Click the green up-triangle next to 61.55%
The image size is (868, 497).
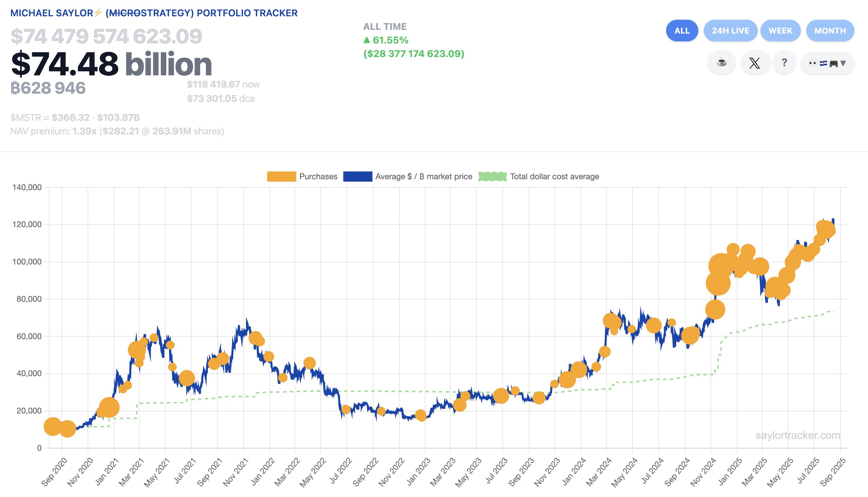367,40
